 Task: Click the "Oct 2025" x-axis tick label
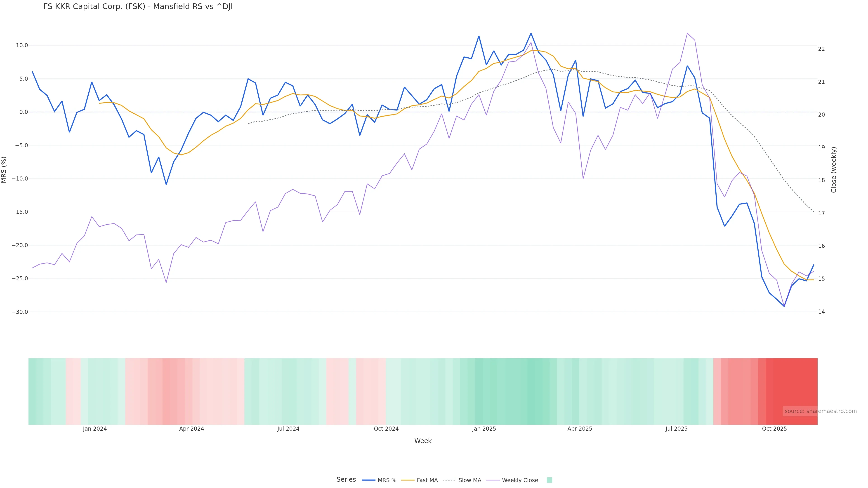(774, 429)
